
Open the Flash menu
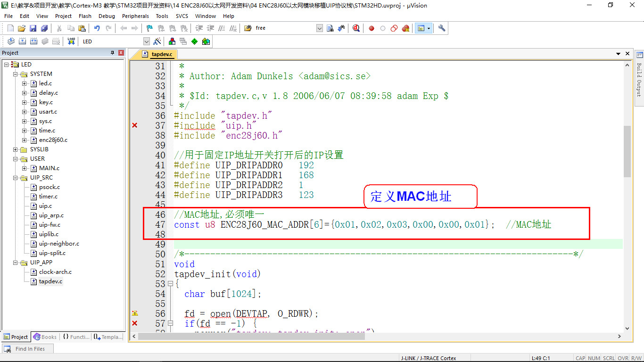tap(85, 16)
